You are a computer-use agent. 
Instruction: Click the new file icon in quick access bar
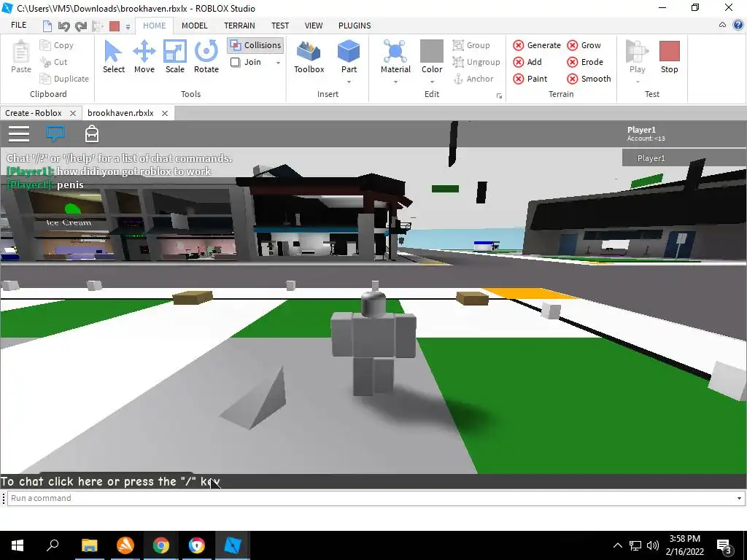47,26
